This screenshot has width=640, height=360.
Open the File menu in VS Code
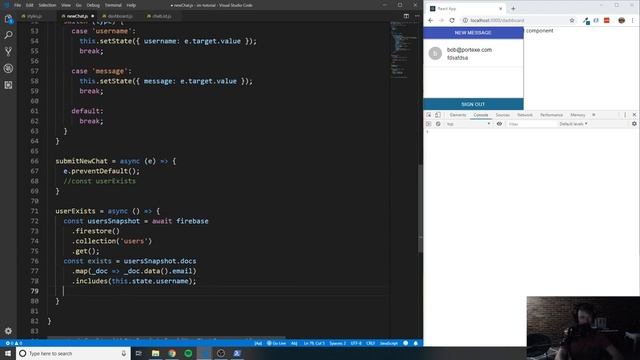(17, 5)
